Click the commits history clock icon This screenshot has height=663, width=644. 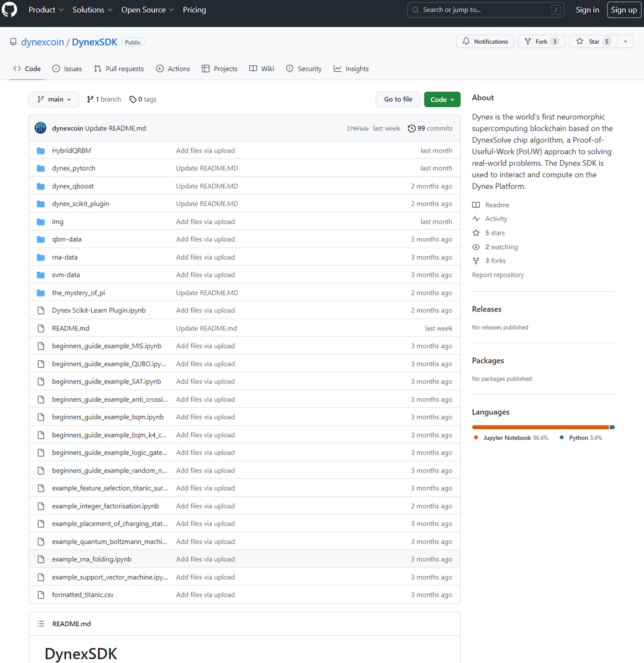coord(411,129)
